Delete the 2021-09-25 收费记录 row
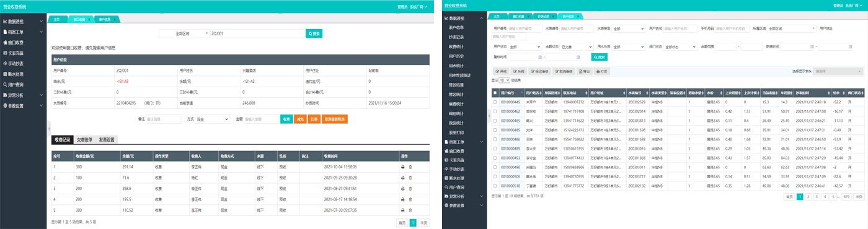Viewport: 868px width, 229px height. (410, 178)
